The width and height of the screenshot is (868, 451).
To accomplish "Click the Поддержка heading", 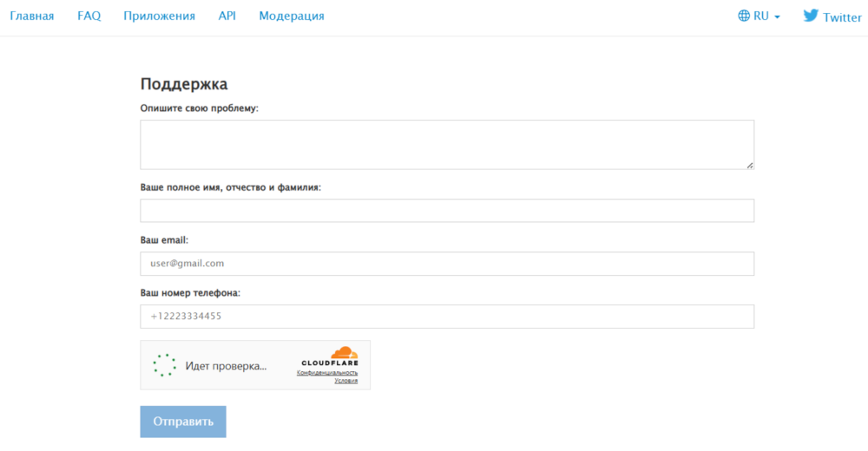I will (x=184, y=84).
